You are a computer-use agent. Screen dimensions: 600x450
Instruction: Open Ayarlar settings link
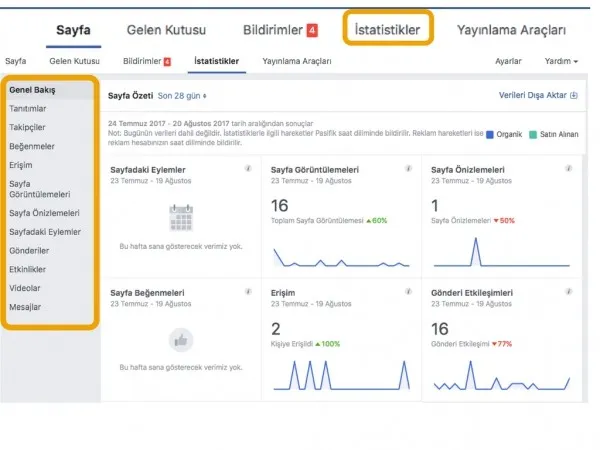(x=508, y=61)
